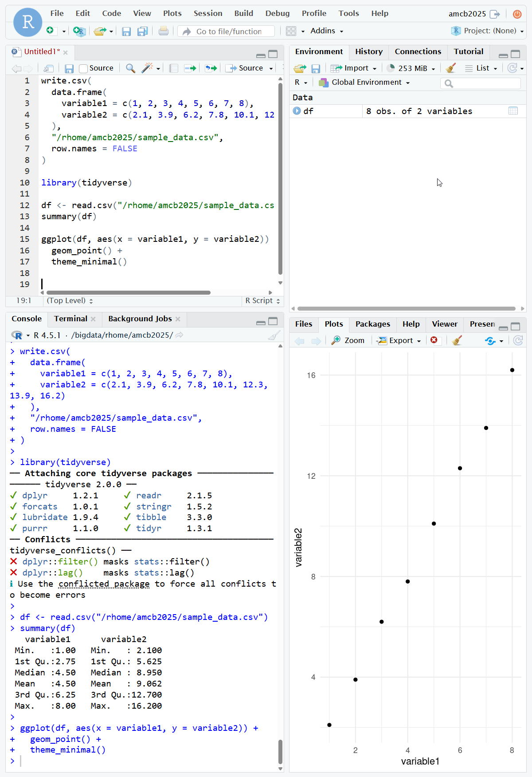The width and height of the screenshot is (532, 777).
Task: Save all open documents icon
Action: coord(142,31)
